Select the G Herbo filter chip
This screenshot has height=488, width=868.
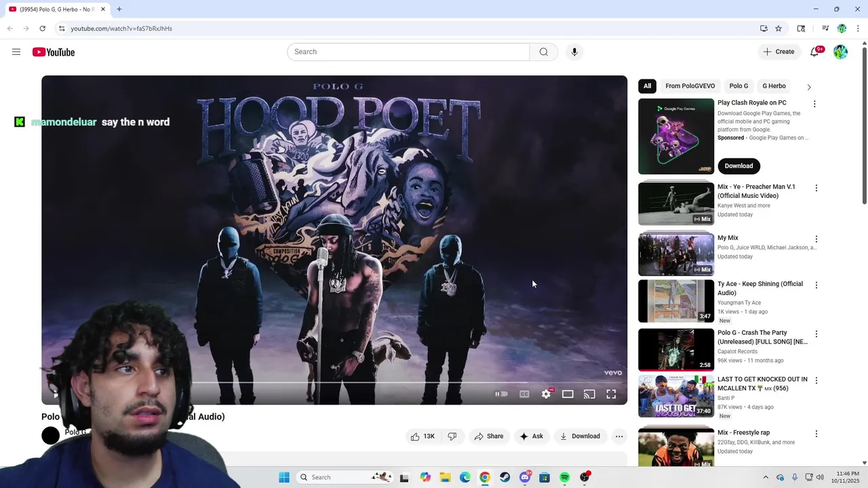(x=774, y=86)
